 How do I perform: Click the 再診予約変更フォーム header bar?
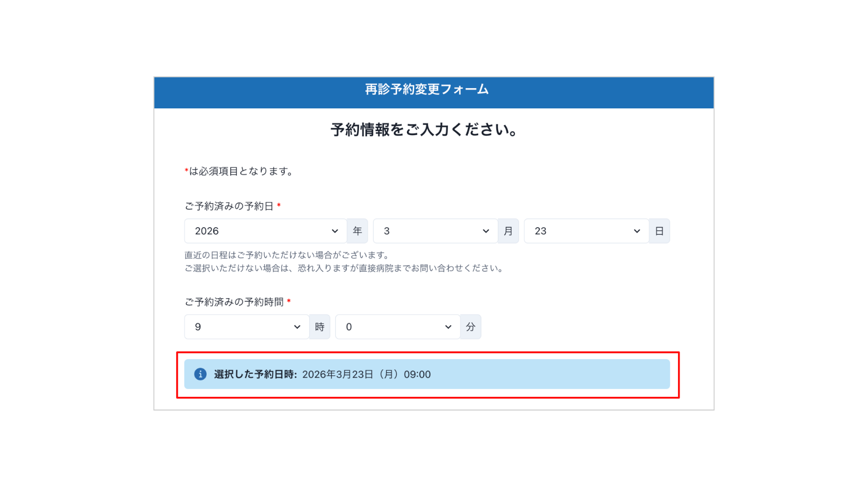click(425, 89)
